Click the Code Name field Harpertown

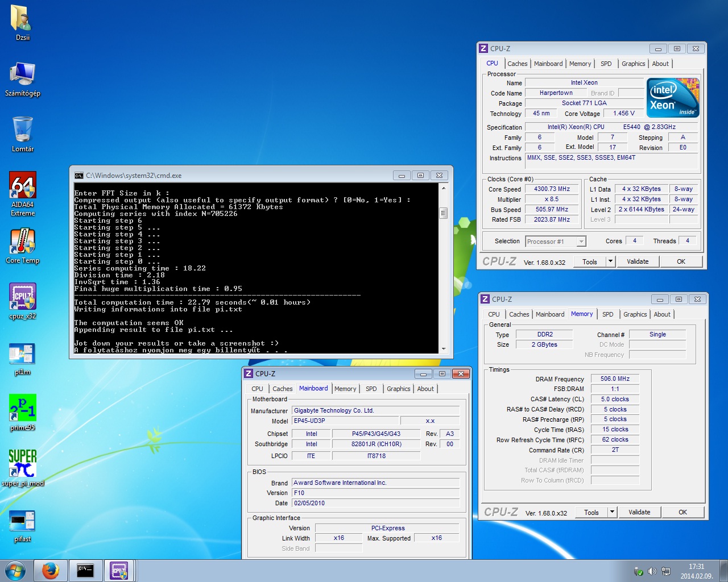pyautogui.click(x=556, y=93)
